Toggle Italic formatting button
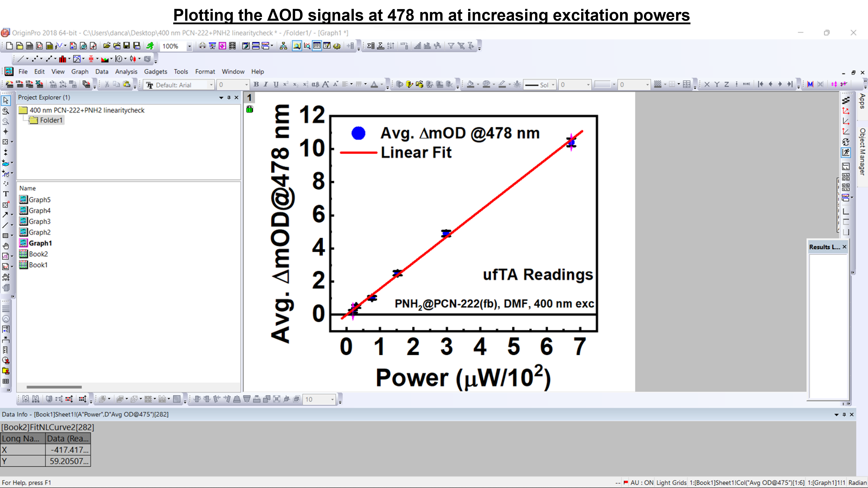This screenshot has width=868, height=488. (266, 85)
